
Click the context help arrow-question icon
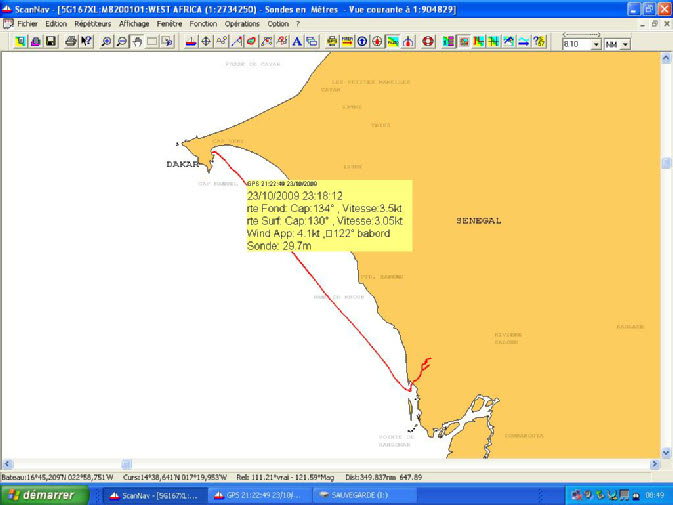pos(86,42)
